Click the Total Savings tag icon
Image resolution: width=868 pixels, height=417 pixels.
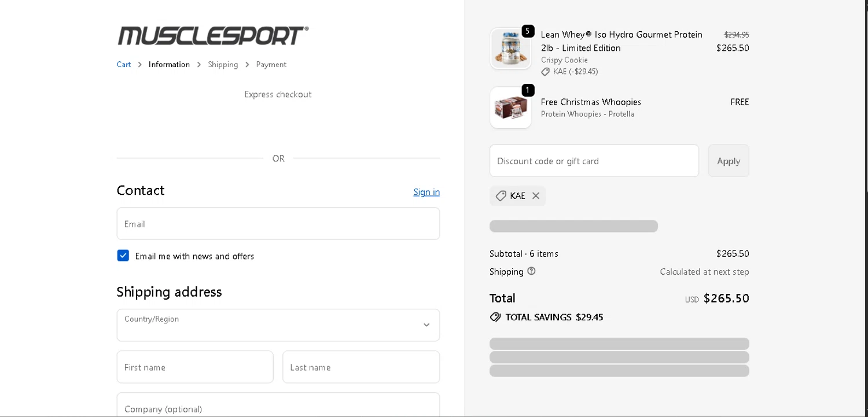pos(495,317)
